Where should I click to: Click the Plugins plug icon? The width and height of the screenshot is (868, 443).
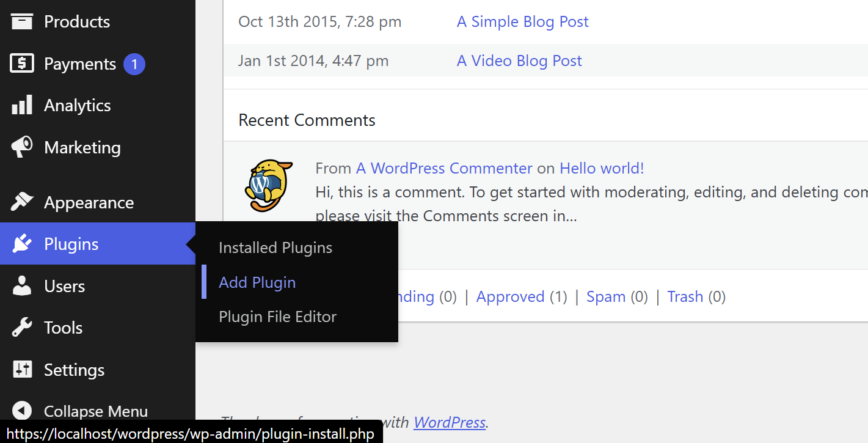point(22,244)
